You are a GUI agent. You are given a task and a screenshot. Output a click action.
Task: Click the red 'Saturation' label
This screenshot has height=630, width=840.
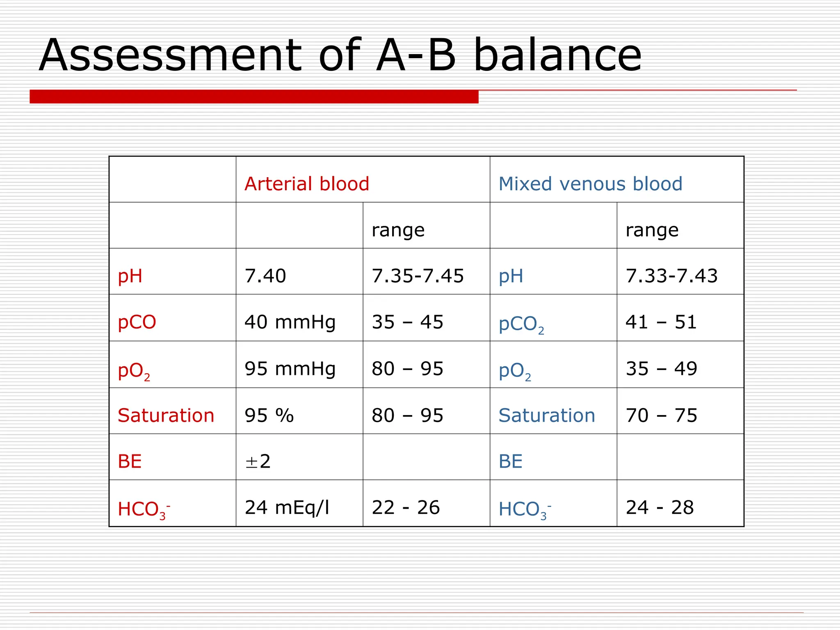[166, 415]
